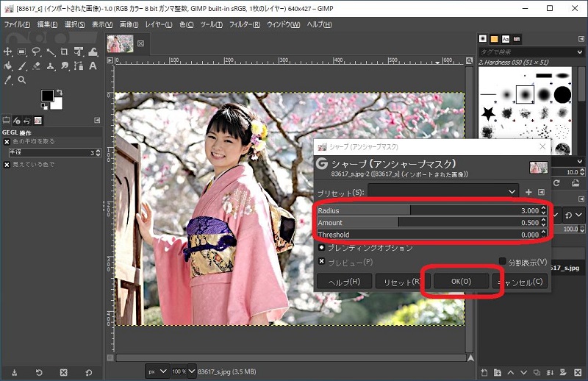Add current settings as preset with plus icon
The image size is (588, 381).
click(x=528, y=192)
